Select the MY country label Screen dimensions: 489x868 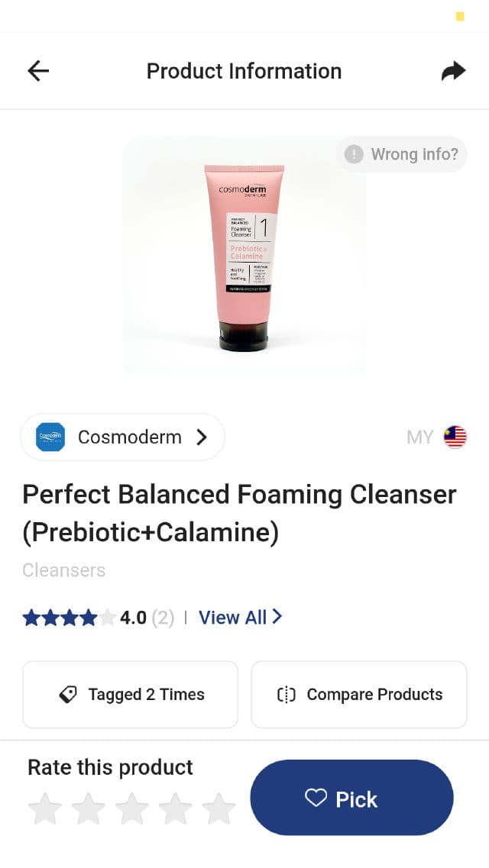point(420,437)
